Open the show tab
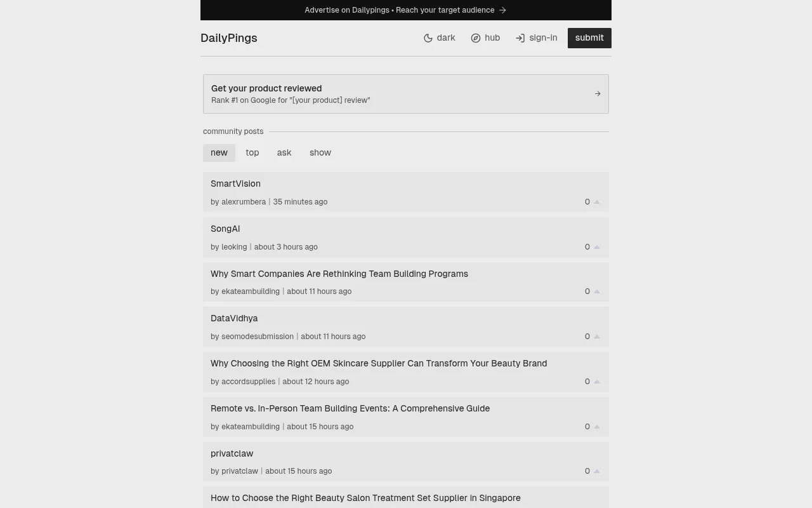Image resolution: width=812 pixels, height=508 pixels. [320, 152]
